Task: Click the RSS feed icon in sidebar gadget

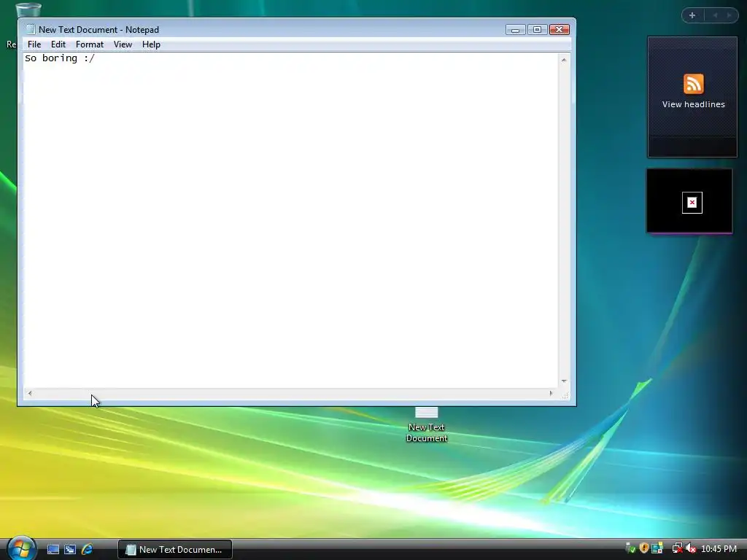Action: 693,84
